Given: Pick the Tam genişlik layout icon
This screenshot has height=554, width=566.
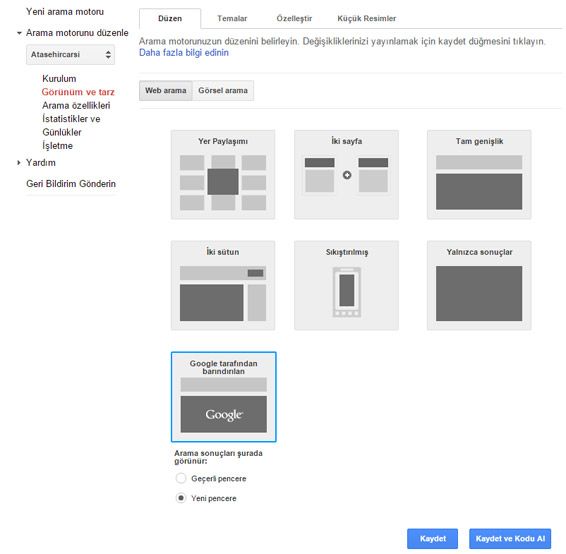Looking at the screenshot, I should click(479, 175).
